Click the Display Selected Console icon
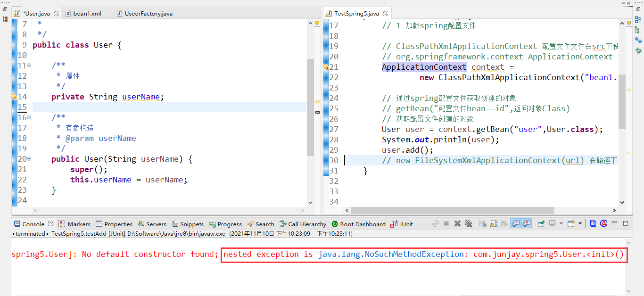 553,223
